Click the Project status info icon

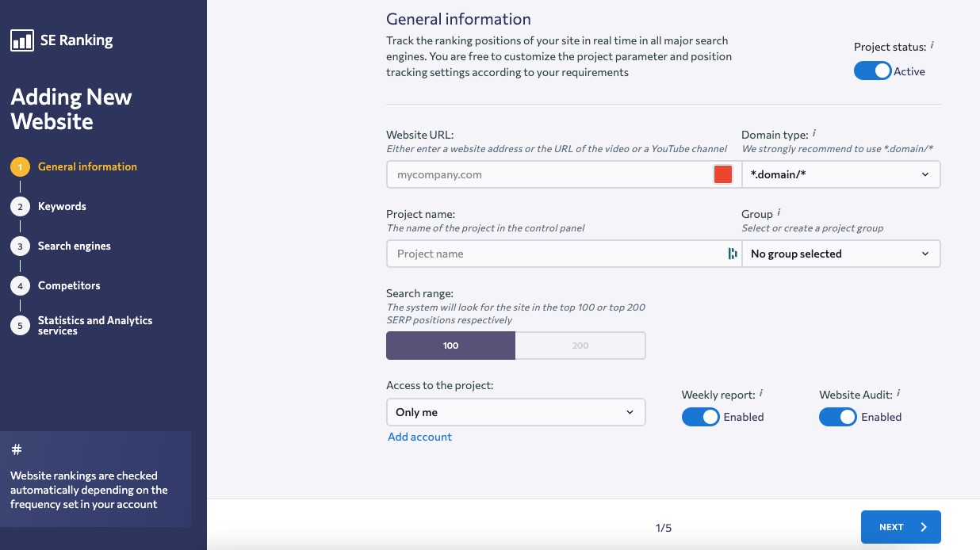point(932,46)
